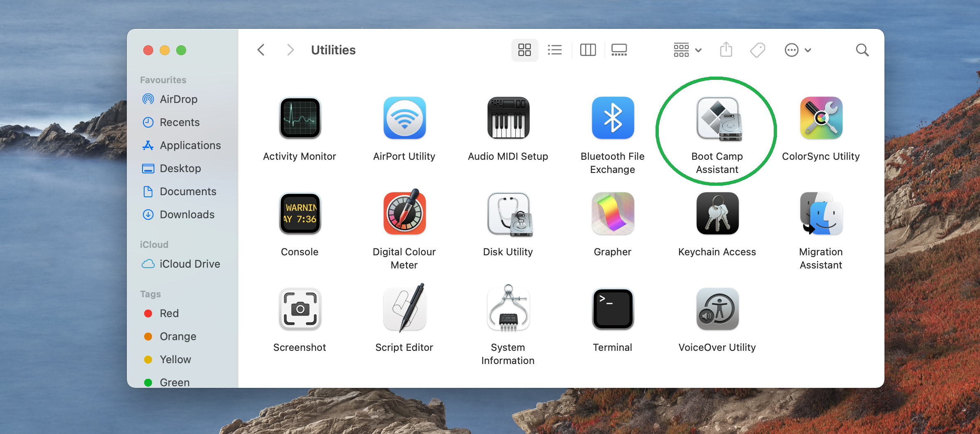Open the group-by options dropdown

(688, 50)
